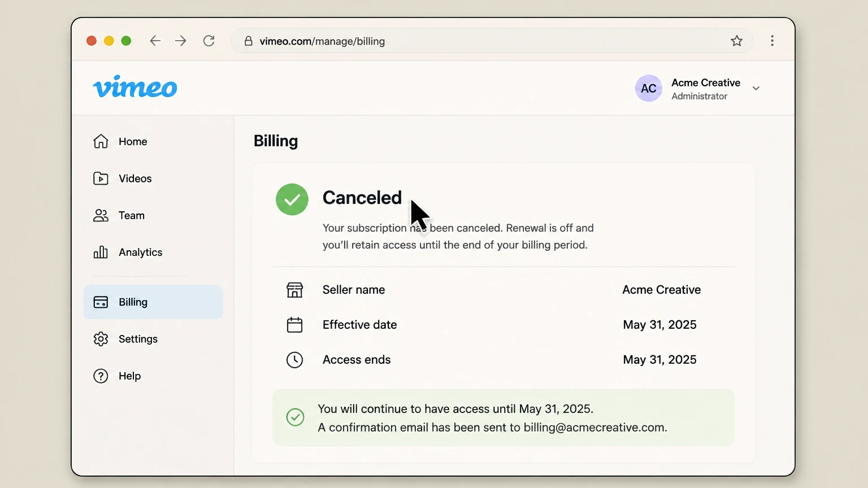Select Billing in the sidebar
Viewport: 868px width, 488px height.
tap(153, 302)
